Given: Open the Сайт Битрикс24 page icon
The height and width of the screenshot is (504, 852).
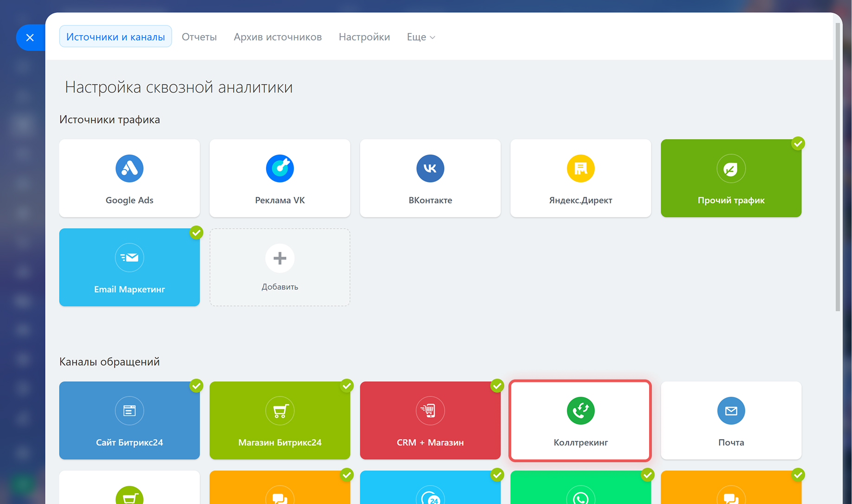Looking at the screenshot, I should pos(130,411).
